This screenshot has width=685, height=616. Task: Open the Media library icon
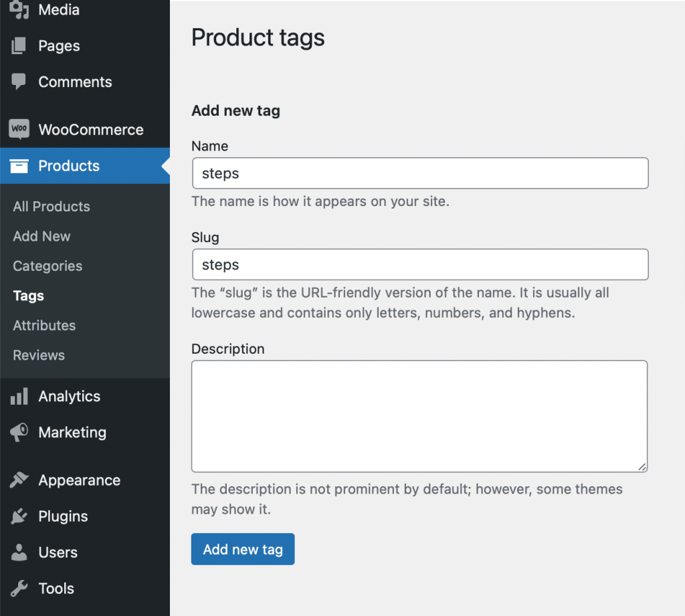pyautogui.click(x=19, y=10)
